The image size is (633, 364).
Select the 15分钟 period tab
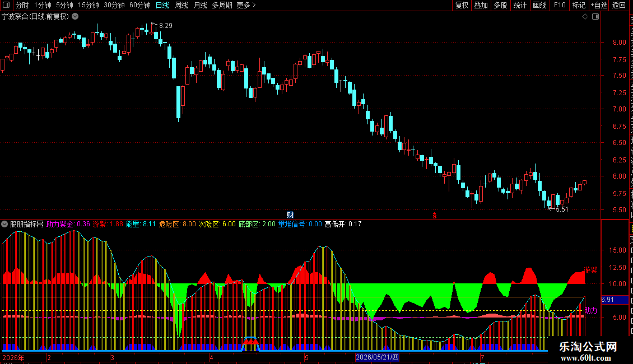pos(88,5)
